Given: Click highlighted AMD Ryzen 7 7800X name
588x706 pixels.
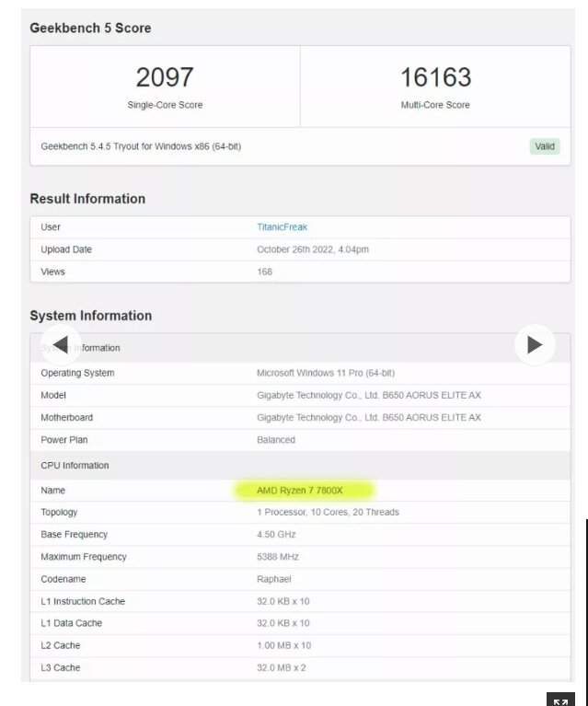Looking at the screenshot, I should pyautogui.click(x=300, y=491).
